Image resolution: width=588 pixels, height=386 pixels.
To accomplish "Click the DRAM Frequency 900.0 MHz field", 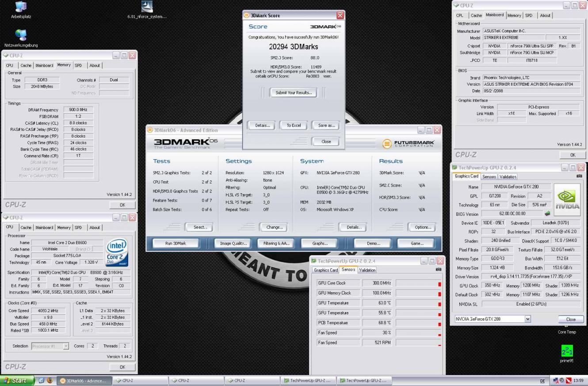I will 78,110.
